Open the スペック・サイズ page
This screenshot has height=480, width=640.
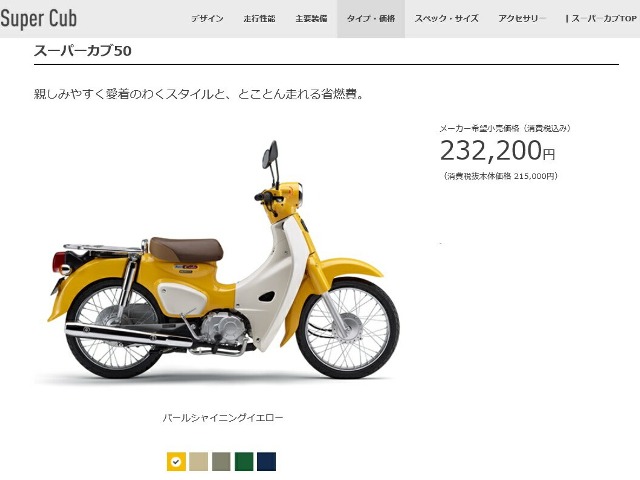point(447,19)
